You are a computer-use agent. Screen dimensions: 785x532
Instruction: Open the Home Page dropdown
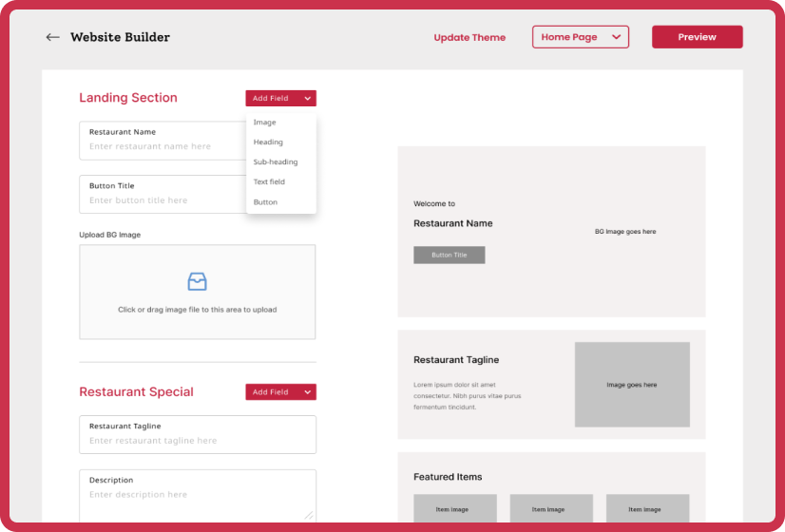click(x=580, y=37)
